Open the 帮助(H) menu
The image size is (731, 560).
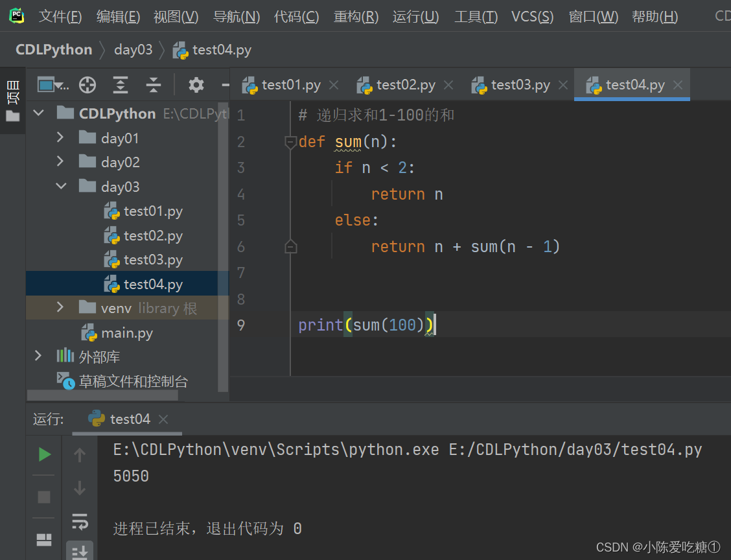655,17
